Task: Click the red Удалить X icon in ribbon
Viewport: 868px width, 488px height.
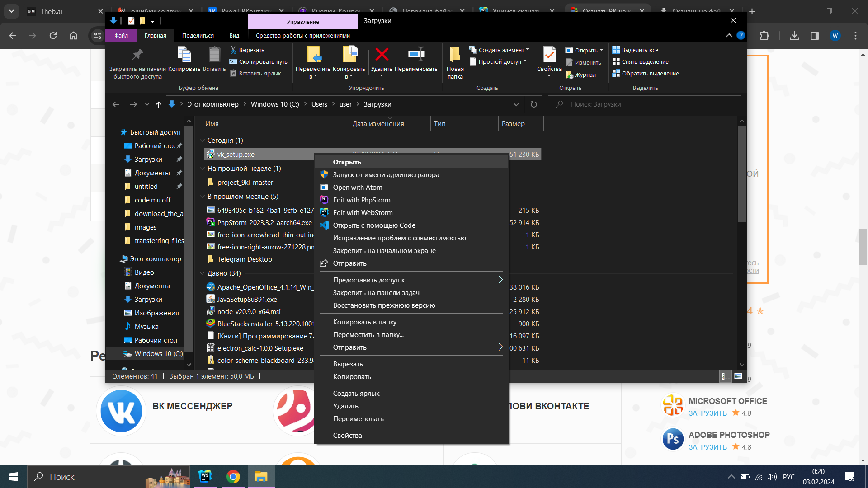Action: coord(382,54)
